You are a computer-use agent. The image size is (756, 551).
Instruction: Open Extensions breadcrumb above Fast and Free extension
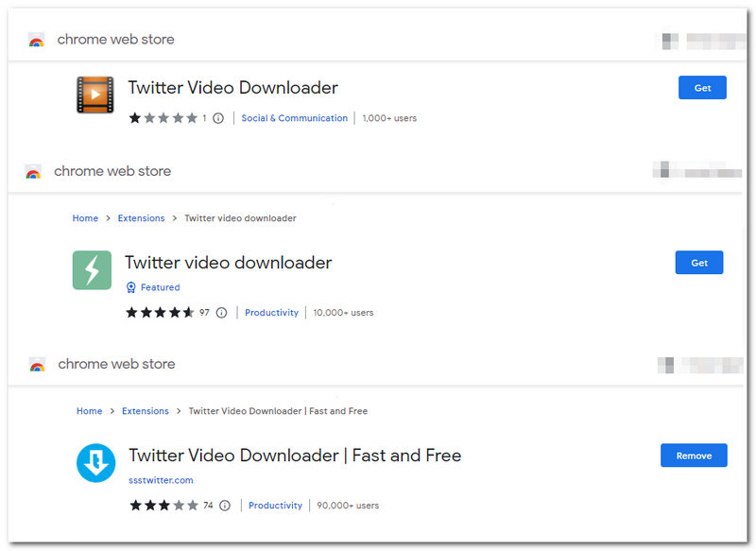click(x=146, y=411)
